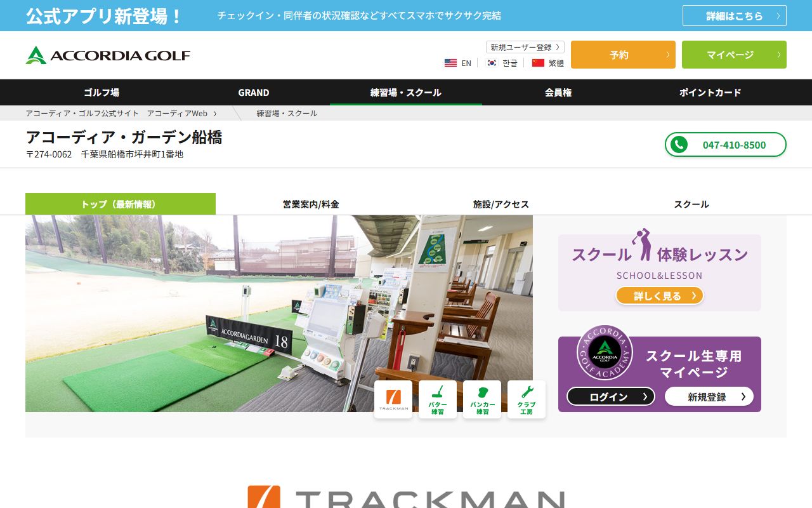The height and width of the screenshot is (508, 812).
Task: Click 練習場・スクール breadcrumb
Action: pos(287,113)
